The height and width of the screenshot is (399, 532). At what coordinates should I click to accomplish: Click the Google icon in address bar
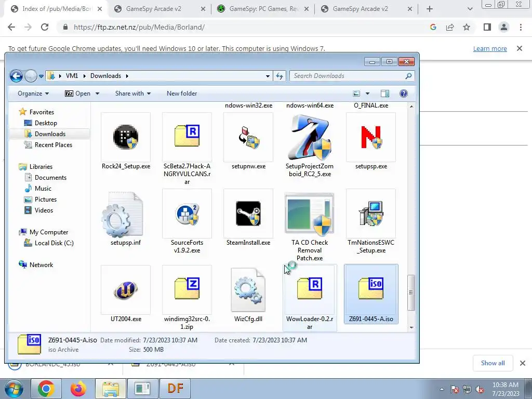[x=433, y=27]
